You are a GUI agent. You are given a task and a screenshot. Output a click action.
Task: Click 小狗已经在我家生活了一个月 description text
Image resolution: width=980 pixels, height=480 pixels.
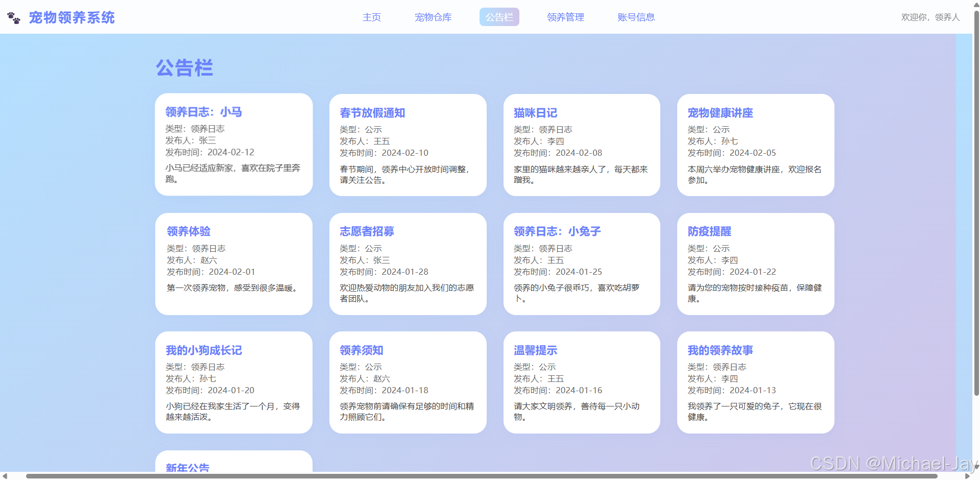[233, 412]
